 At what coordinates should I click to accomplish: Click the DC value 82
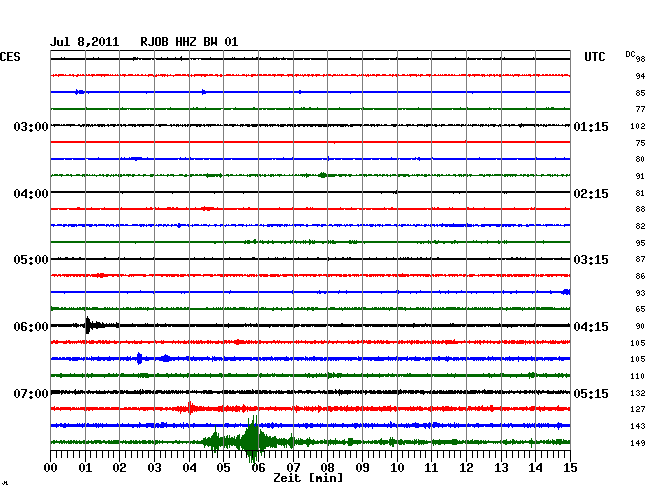pos(640,226)
